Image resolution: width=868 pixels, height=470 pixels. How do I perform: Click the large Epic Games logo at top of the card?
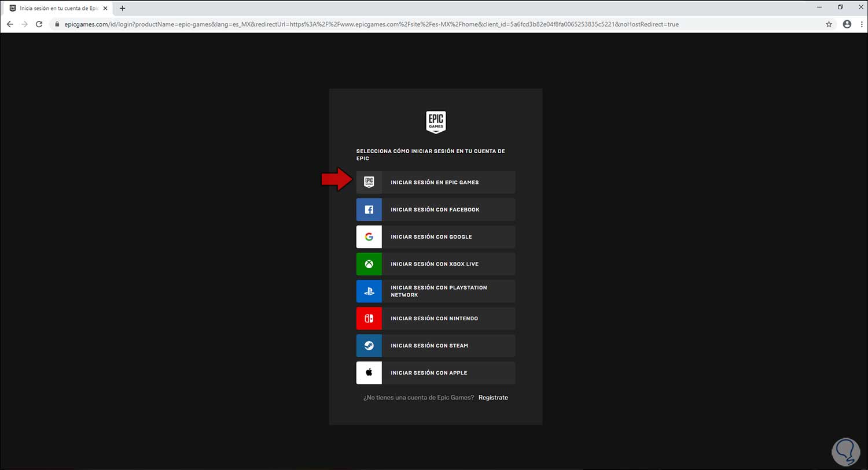point(436,122)
